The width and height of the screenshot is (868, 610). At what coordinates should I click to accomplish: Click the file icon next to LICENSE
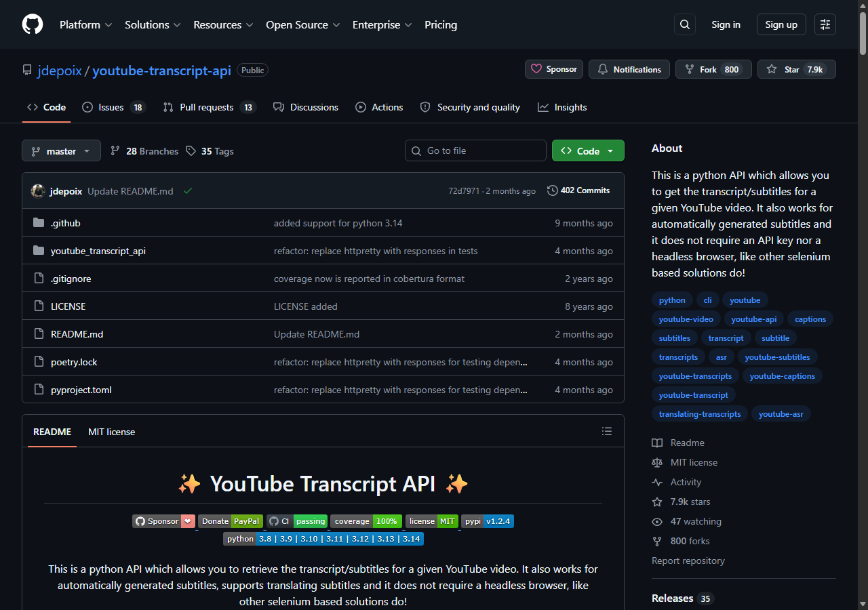pyautogui.click(x=39, y=306)
